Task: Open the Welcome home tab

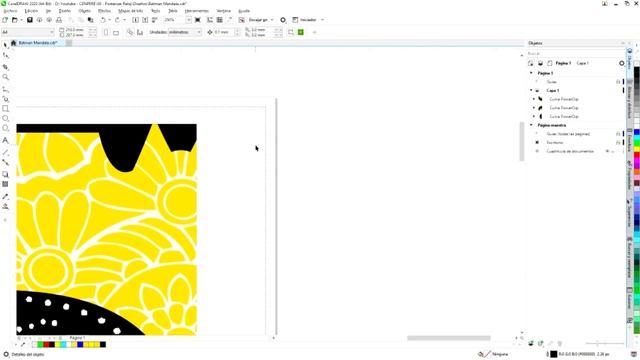Action: click(x=13, y=43)
